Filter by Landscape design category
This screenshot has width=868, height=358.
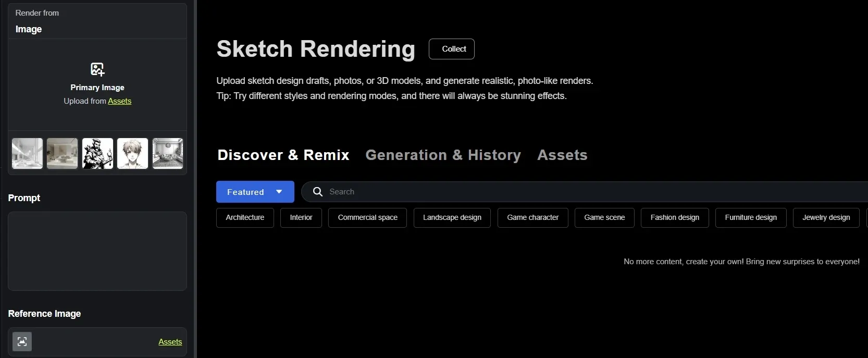point(452,217)
